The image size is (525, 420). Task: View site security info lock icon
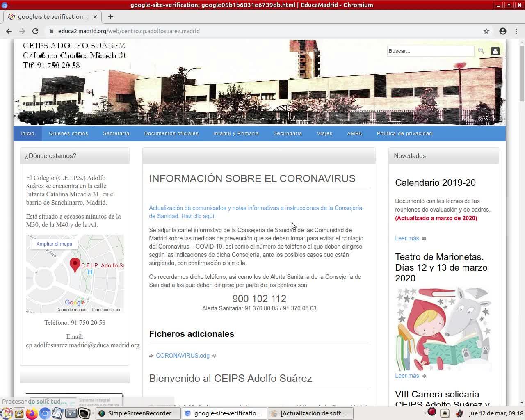[52, 31]
